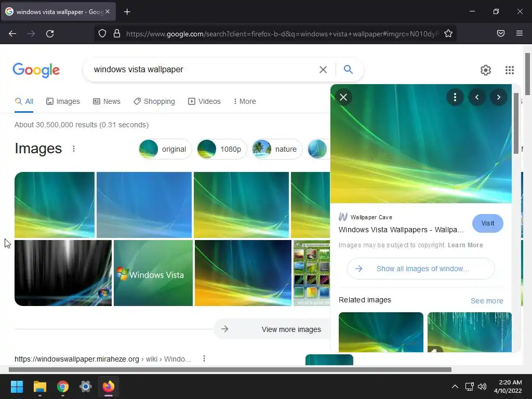Click Show all images of windows button
The image size is (532, 399).
(421, 269)
